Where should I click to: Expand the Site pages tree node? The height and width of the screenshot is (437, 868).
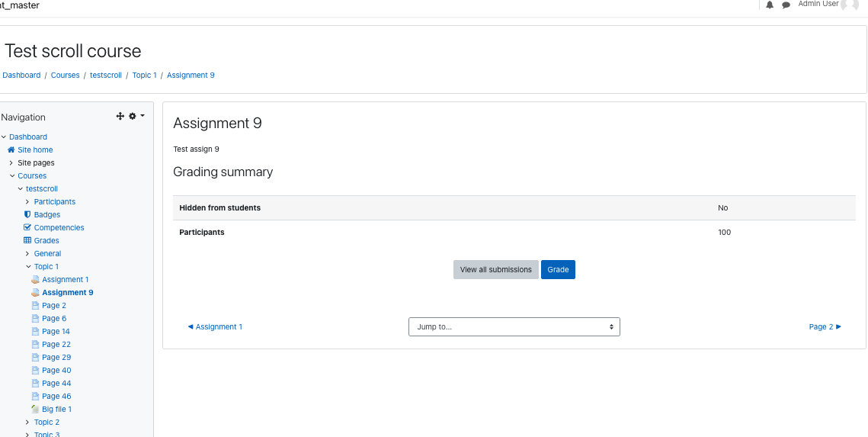(x=11, y=163)
